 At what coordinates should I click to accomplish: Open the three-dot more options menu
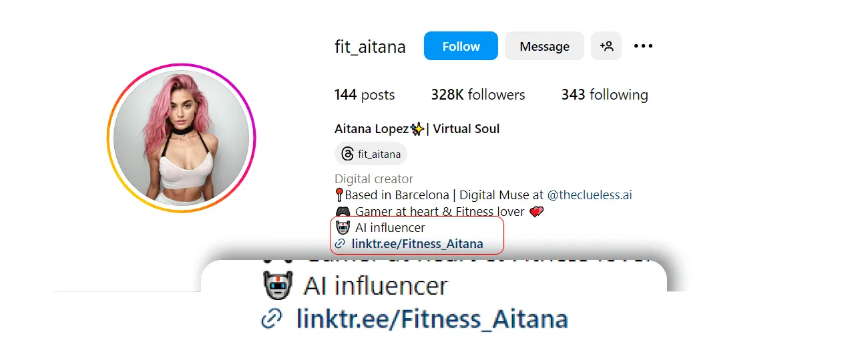pyautogui.click(x=643, y=46)
